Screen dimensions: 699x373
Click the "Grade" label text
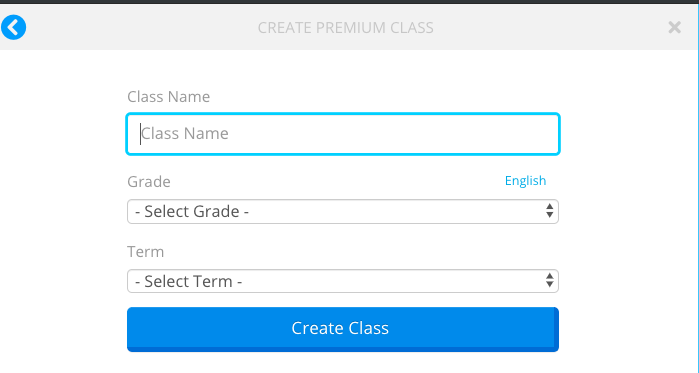tap(149, 182)
